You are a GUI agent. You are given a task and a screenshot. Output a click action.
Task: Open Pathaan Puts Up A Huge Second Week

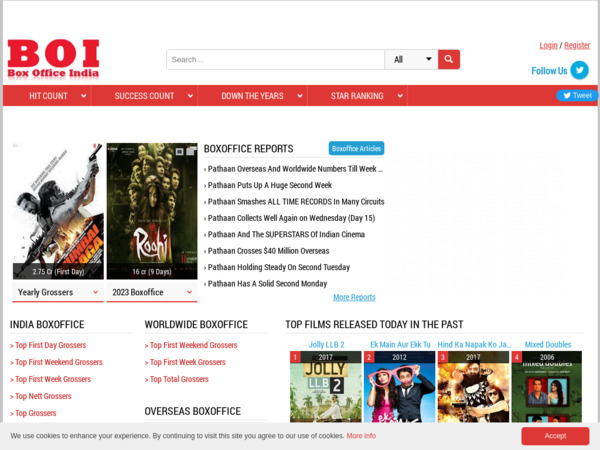269,185
